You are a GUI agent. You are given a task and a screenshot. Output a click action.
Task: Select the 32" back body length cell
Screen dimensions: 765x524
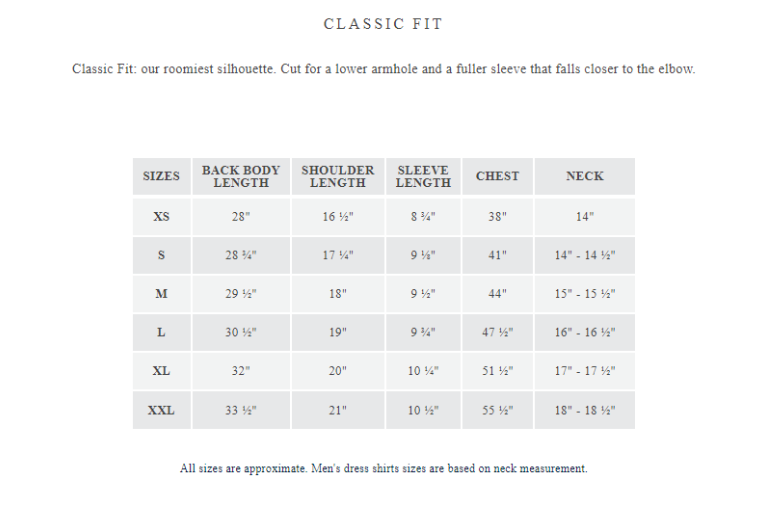coord(241,371)
